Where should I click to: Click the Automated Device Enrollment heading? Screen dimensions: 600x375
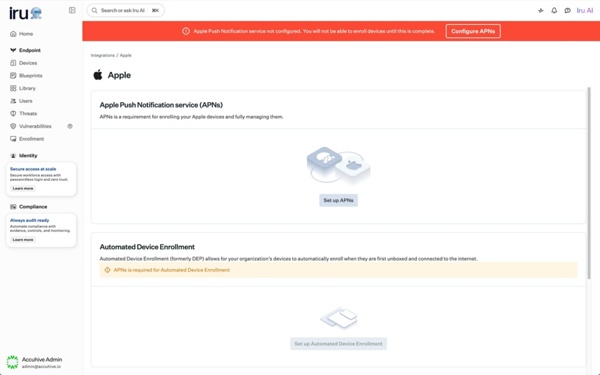coord(147,247)
